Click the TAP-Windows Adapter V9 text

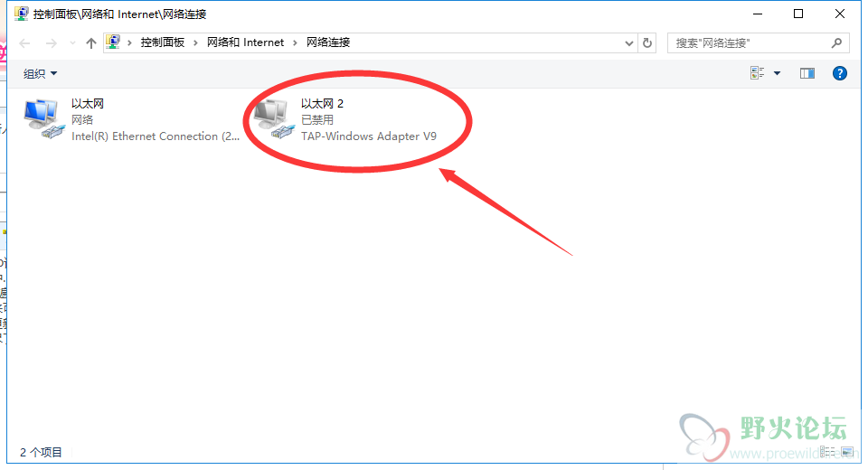point(369,136)
